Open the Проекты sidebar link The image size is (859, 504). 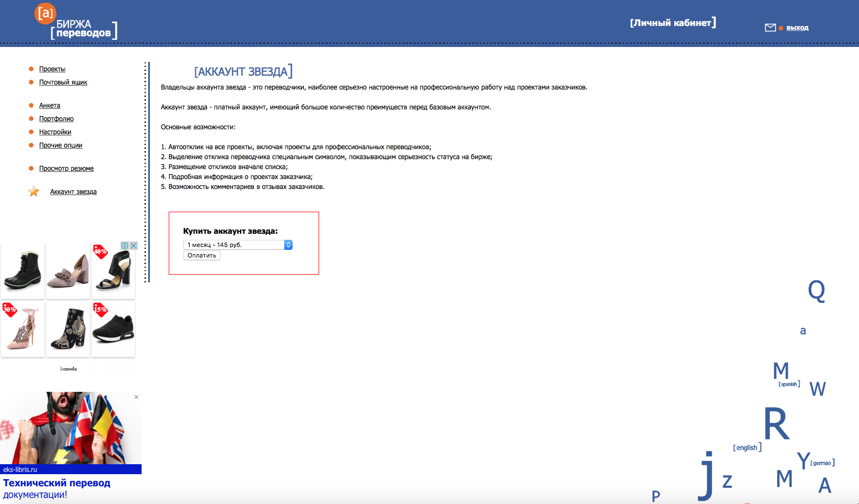[x=52, y=69]
